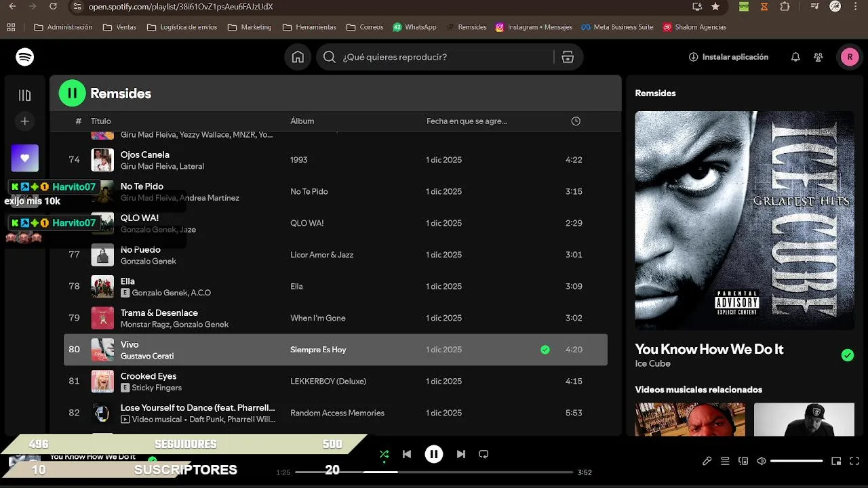
Task: Skip to next track
Action: 461,454
